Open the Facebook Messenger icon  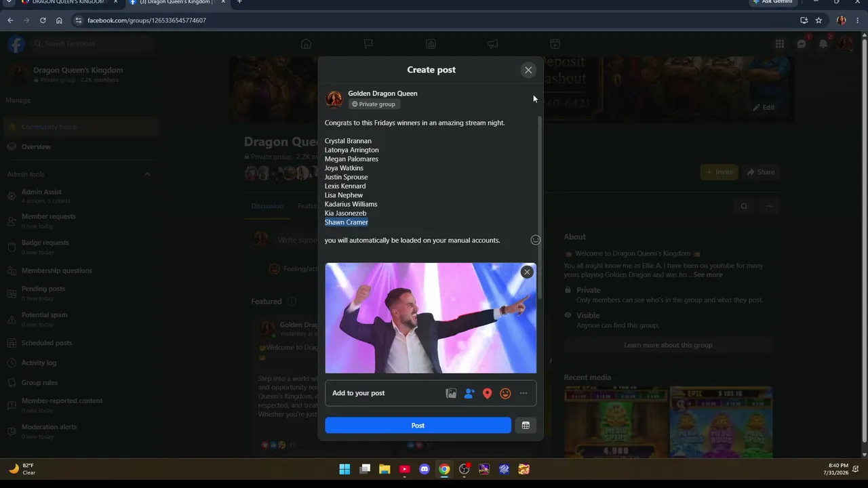tap(802, 44)
